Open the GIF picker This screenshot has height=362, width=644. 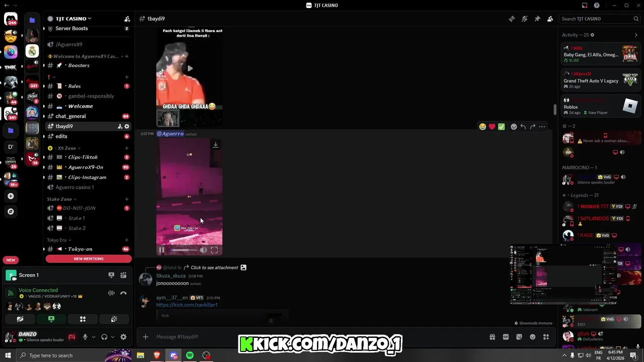(506, 337)
